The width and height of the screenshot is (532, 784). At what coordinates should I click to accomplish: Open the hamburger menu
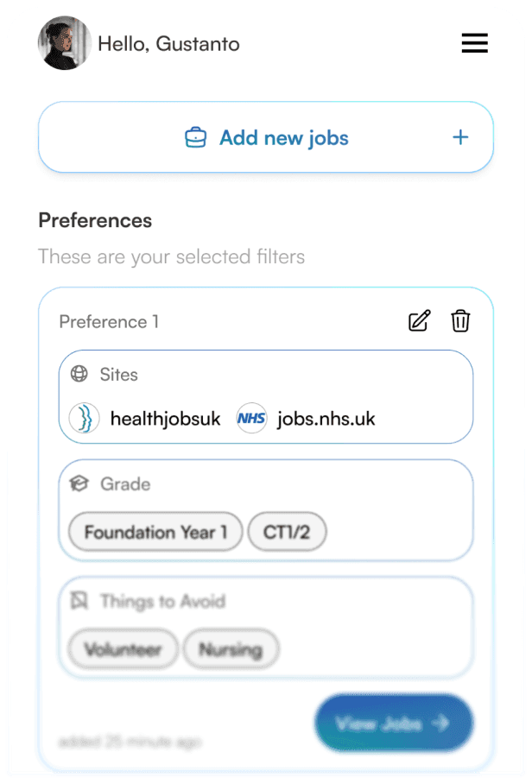(x=474, y=43)
